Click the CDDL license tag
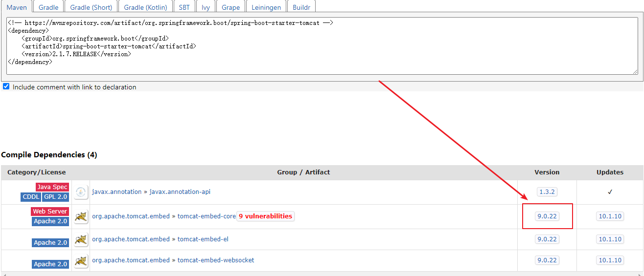Screen dimensions: 644x276 pyautogui.click(x=31, y=197)
